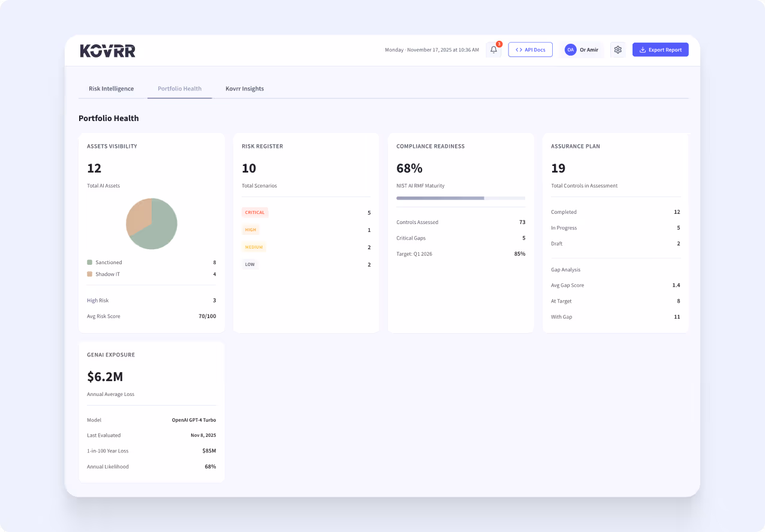765x532 pixels.
Task: Click the red notification count badge
Action: click(x=498, y=44)
